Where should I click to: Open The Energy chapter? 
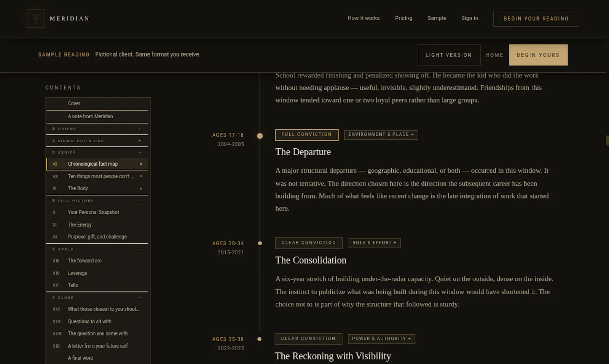pos(97,225)
